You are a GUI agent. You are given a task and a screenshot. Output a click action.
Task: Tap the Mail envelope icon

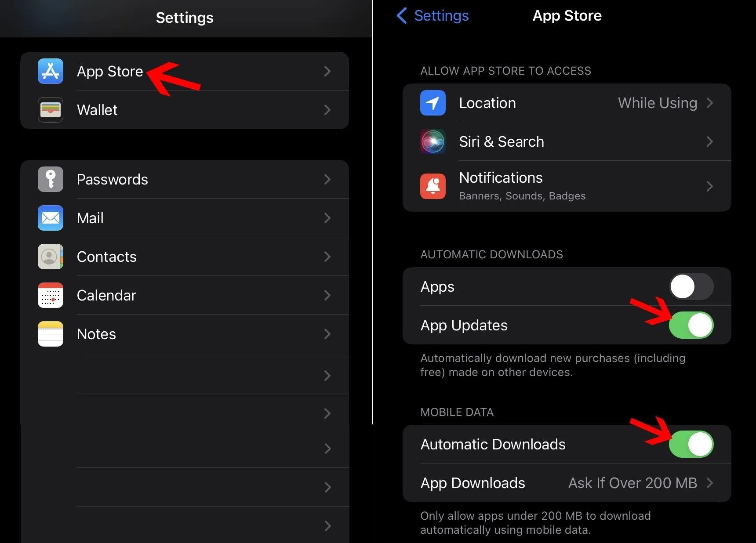51,218
